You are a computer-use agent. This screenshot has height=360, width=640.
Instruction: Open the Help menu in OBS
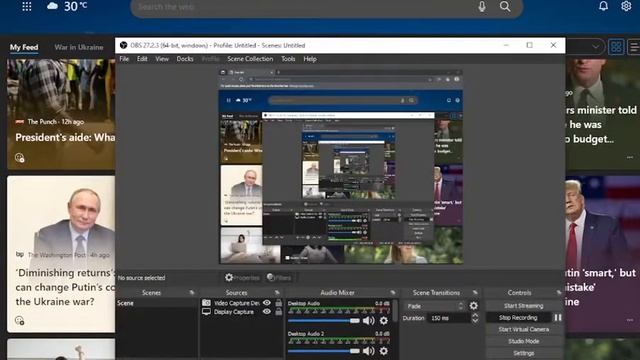tap(310, 59)
